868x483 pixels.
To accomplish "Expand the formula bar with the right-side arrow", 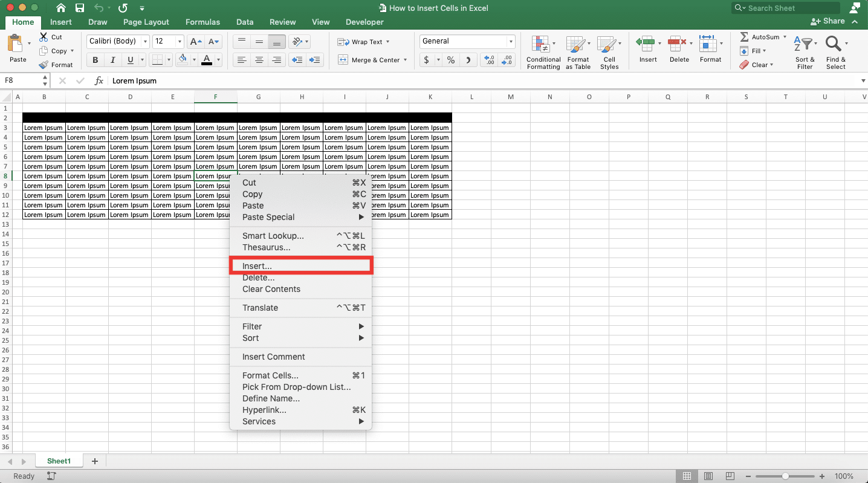I will [863, 80].
